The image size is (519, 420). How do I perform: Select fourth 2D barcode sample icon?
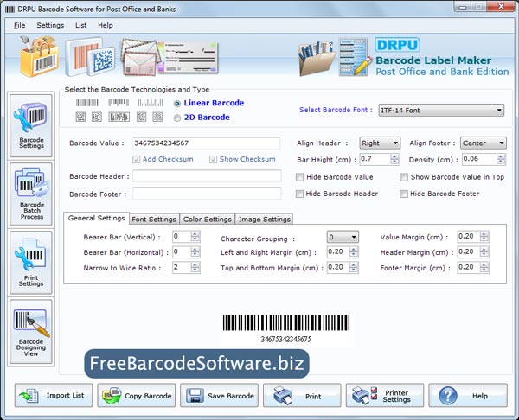[142, 117]
